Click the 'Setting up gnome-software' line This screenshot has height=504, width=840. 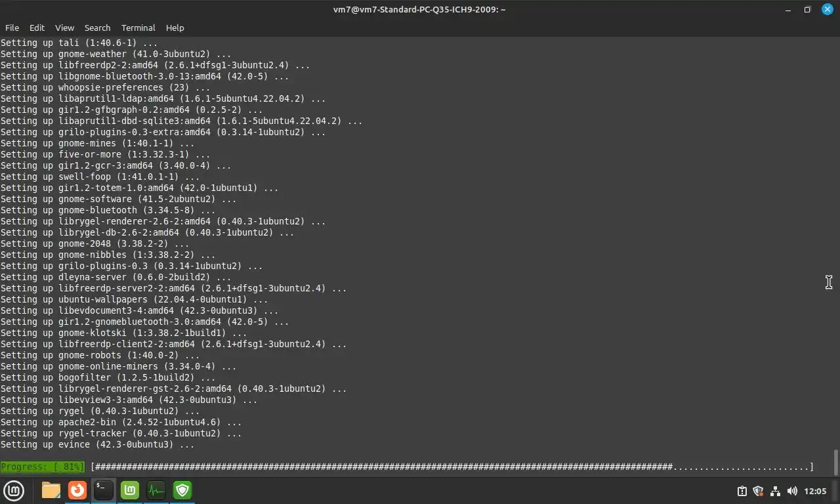click(118, 199)
